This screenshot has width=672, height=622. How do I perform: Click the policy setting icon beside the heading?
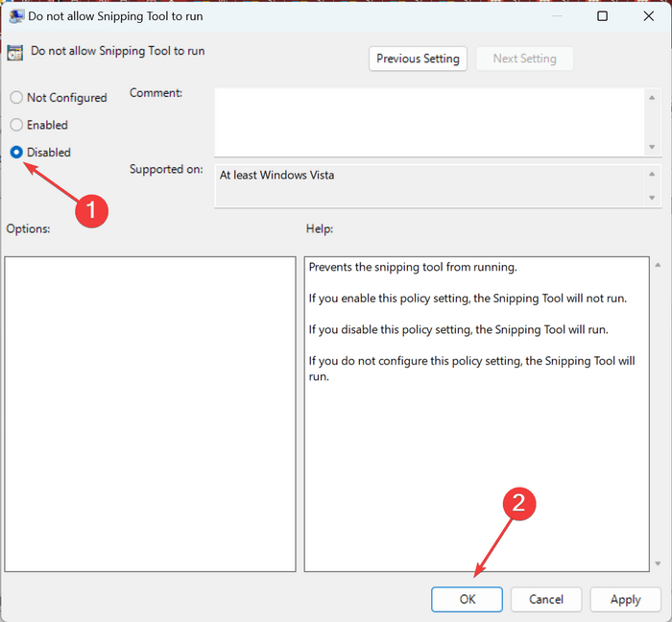tap(15, 53)
